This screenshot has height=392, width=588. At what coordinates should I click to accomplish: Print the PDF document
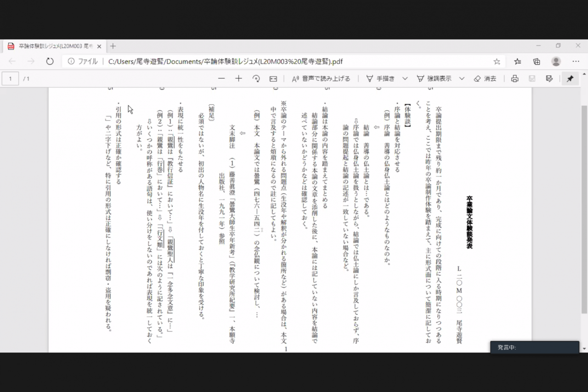click(514, 78)
